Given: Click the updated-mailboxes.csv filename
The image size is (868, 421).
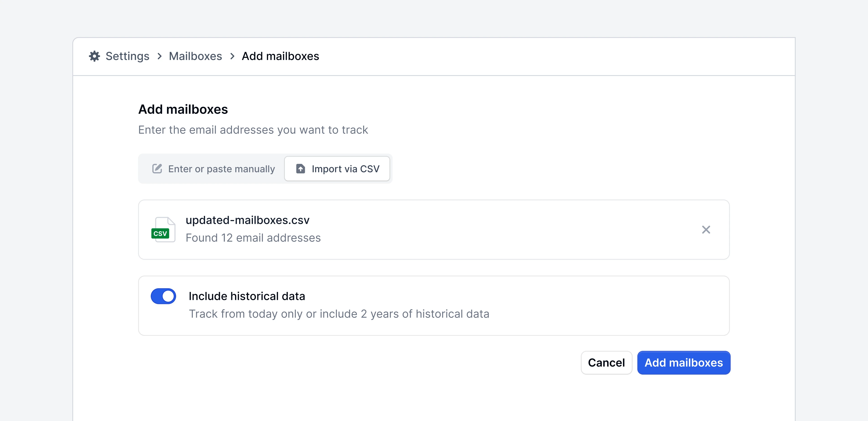Looking at the screenshot, I should tap(247, 220).
